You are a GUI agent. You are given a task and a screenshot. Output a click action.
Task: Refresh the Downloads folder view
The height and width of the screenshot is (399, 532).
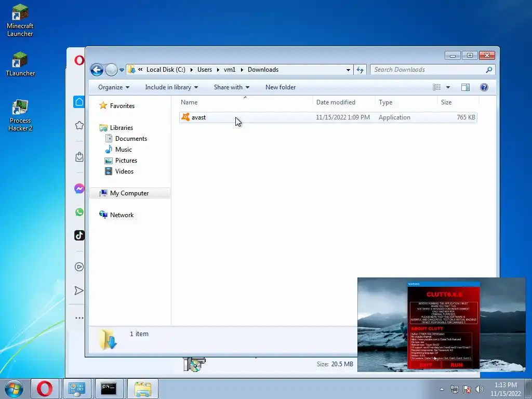coord(360,70)
